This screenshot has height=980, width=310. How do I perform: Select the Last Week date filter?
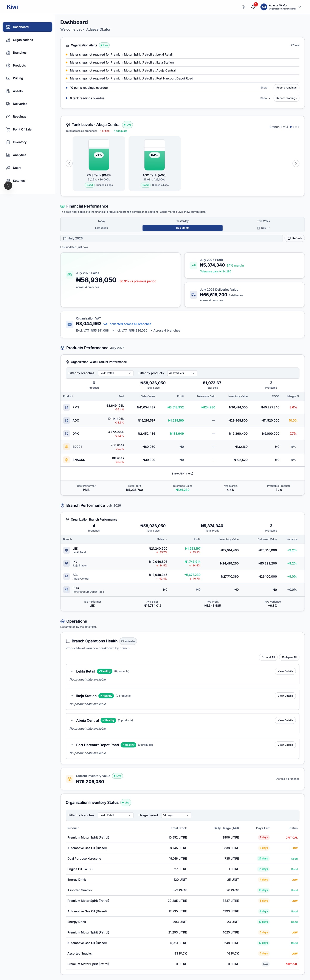(101, 228)
